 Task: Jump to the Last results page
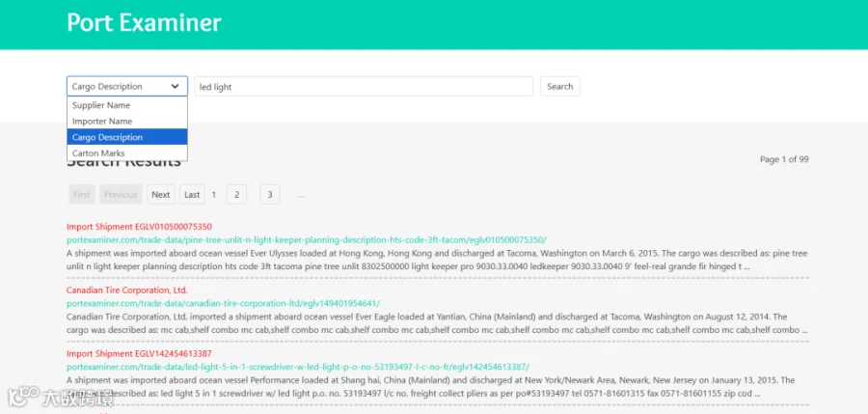pyautogui.click(x=192, y=195)
